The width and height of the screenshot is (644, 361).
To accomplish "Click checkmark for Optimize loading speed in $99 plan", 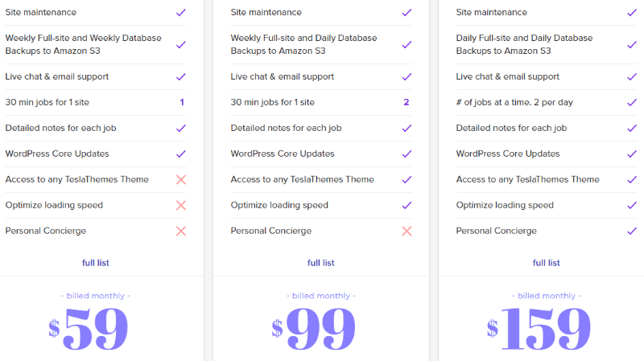I will pyautogui.click(x=407, y=205).
